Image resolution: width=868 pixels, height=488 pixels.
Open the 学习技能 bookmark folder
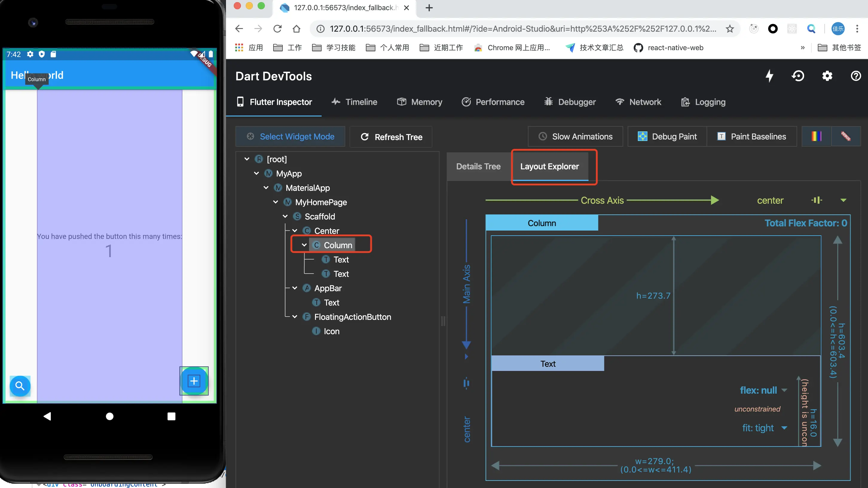click(334, 48)
